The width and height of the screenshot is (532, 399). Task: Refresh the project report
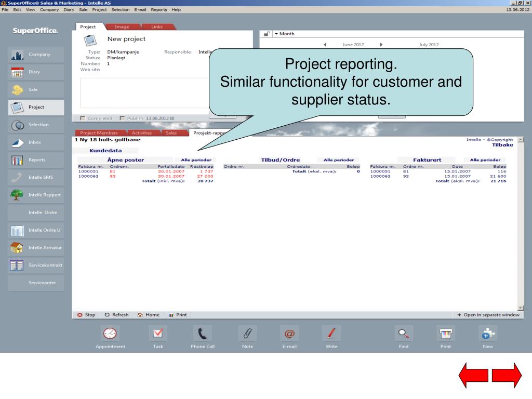[x=117, y=315]
